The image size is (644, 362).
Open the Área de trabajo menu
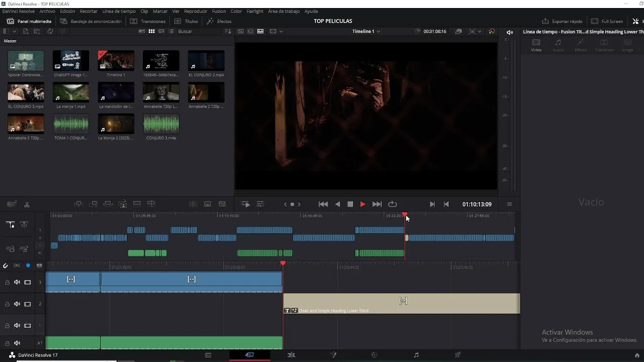[284, 11]
